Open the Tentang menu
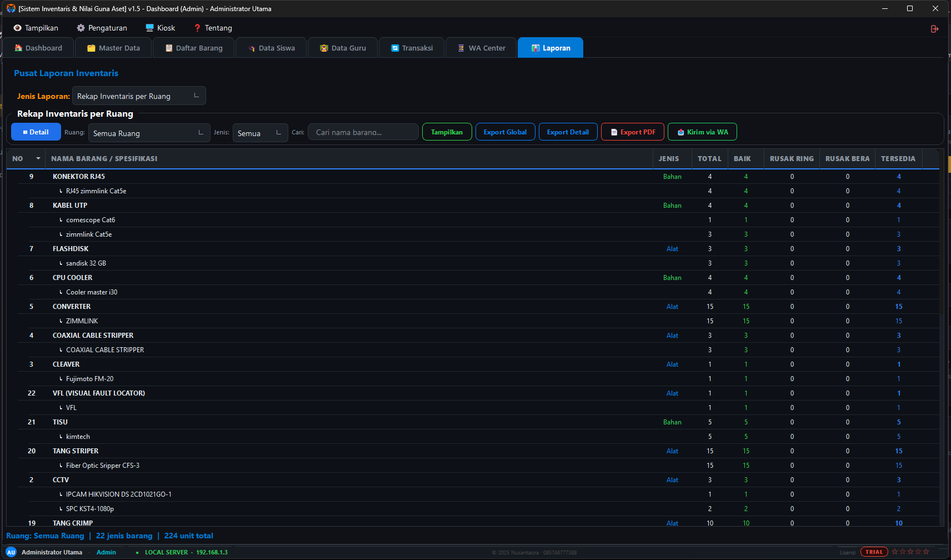 213,28
